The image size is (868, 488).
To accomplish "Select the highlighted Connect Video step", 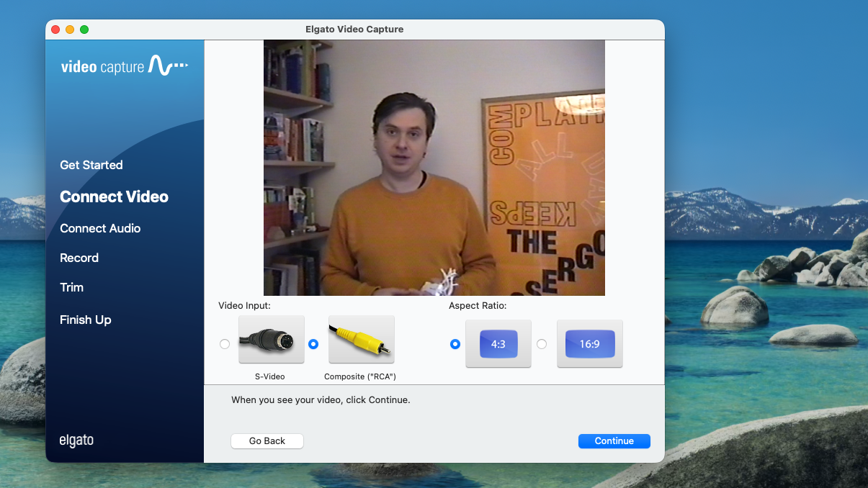I will click(114, 196).
